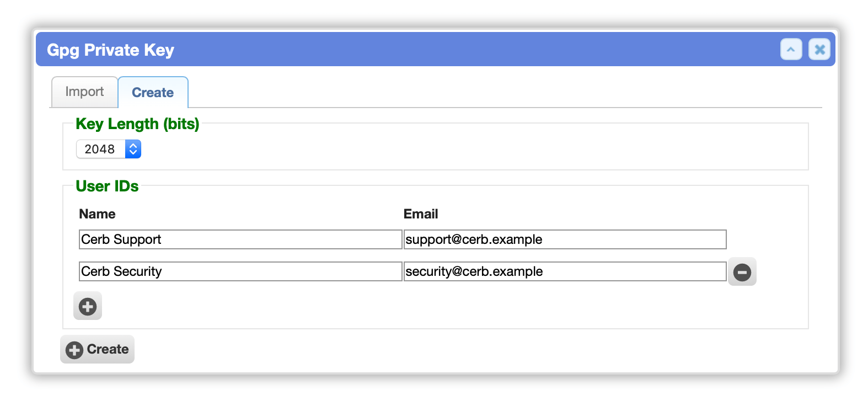
Task: Click the blue arrows on Key Length select
Action: [133, 149]
